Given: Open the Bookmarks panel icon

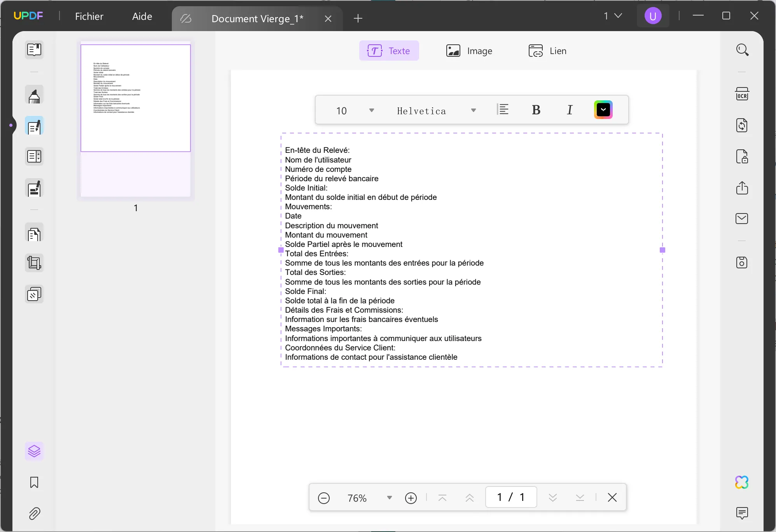Looking at the screenshot, I should point(34,482).
